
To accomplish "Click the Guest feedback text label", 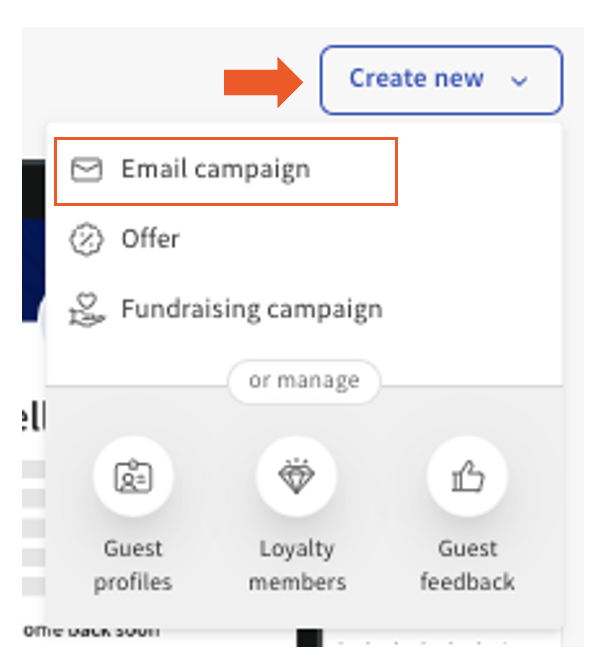I will (467, 565).
